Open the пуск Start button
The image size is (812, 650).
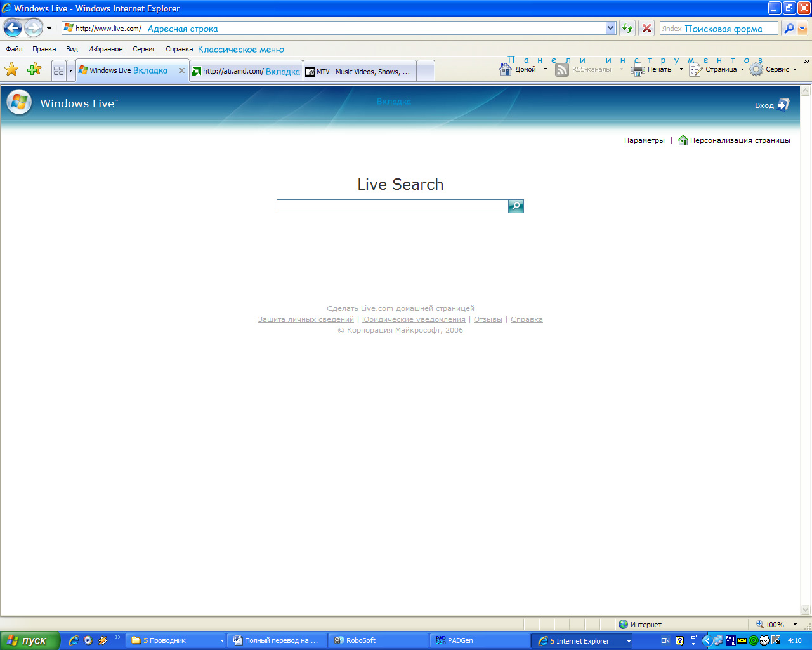point(30,640)
